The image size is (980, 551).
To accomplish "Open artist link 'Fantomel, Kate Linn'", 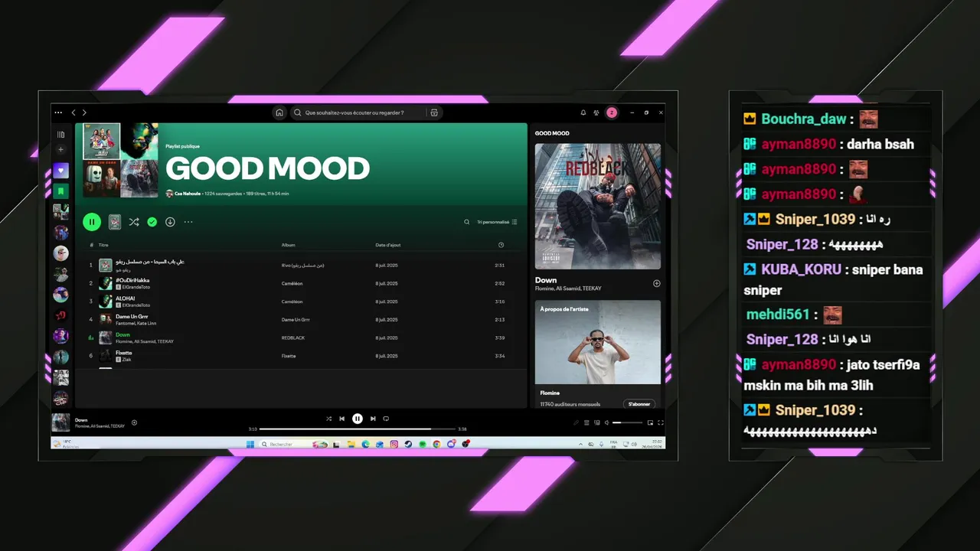I will tap(136, 323).
